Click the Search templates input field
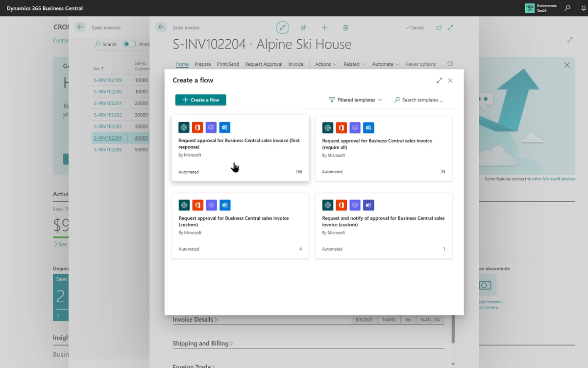 [x=422, y=100]
